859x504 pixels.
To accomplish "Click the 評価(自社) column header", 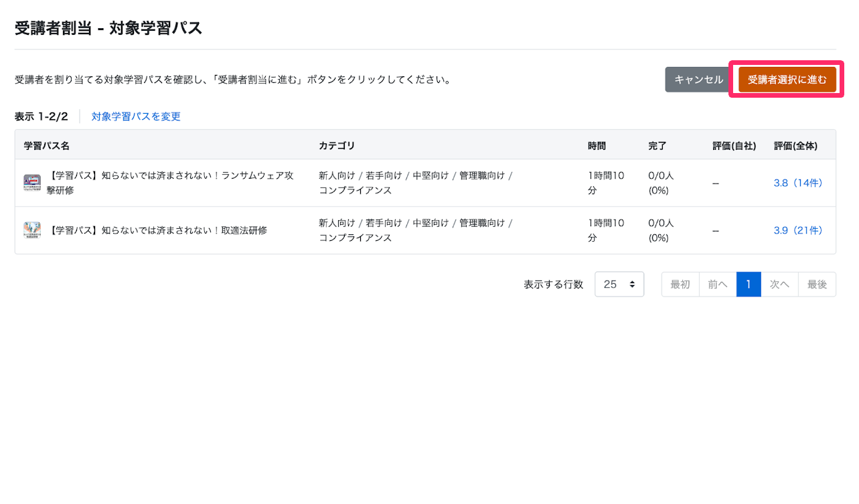I will pyautogui.click(x=734, y=145).
